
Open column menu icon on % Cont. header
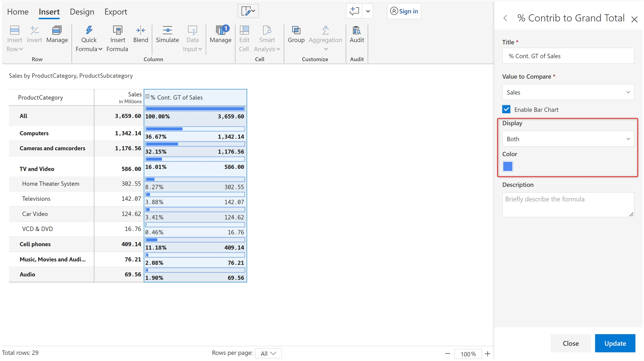(x=147, y=97)
